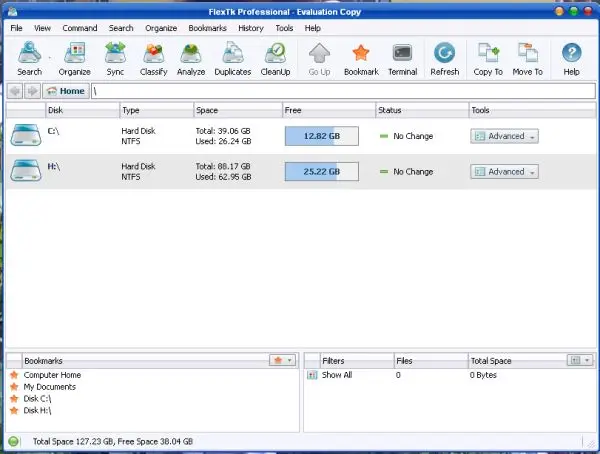Click the star icon beside Disk C:\

pyautogui.click(x=14, y=398)
